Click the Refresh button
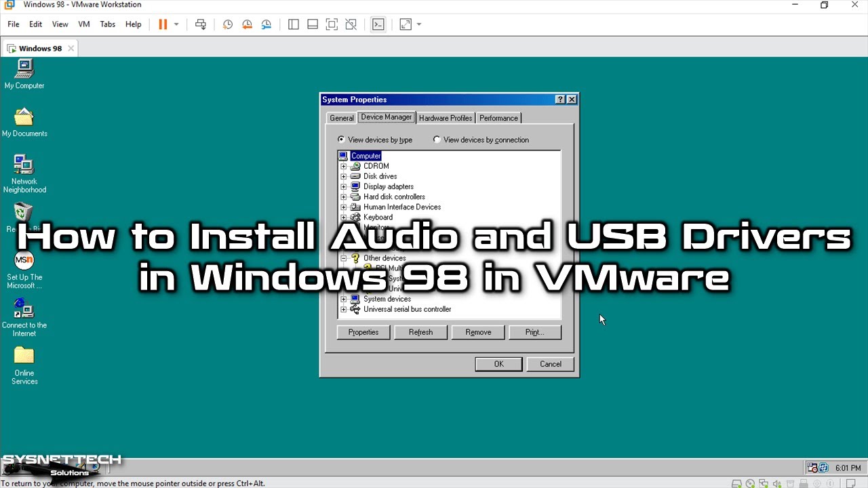 420,332
